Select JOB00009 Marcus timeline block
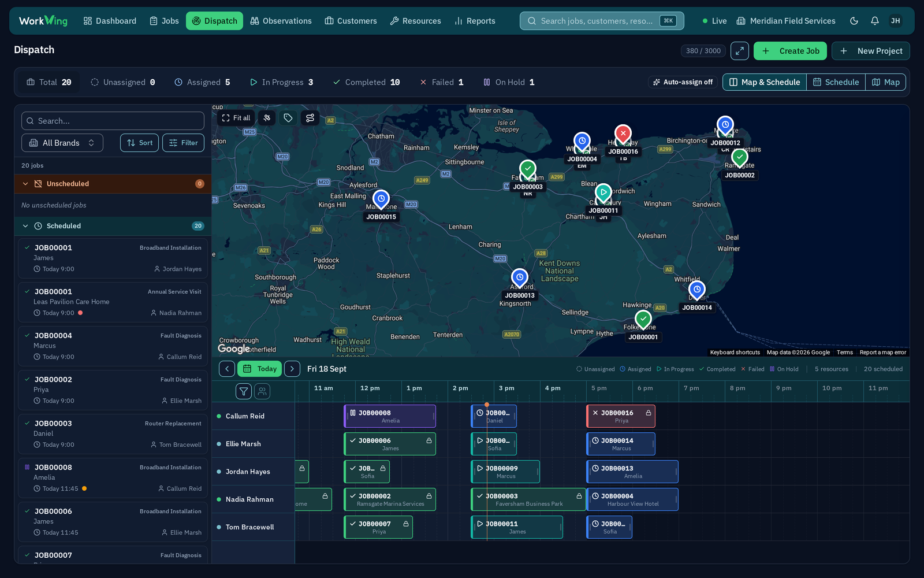 (505, 472)
